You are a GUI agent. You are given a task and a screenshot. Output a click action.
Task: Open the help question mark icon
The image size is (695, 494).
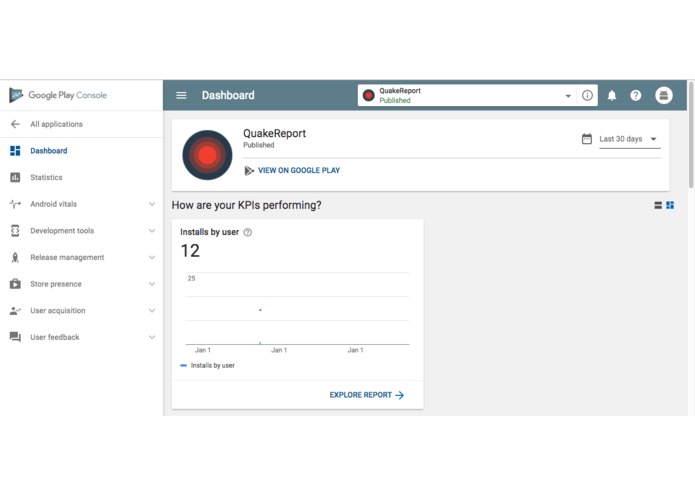[636, 95]
